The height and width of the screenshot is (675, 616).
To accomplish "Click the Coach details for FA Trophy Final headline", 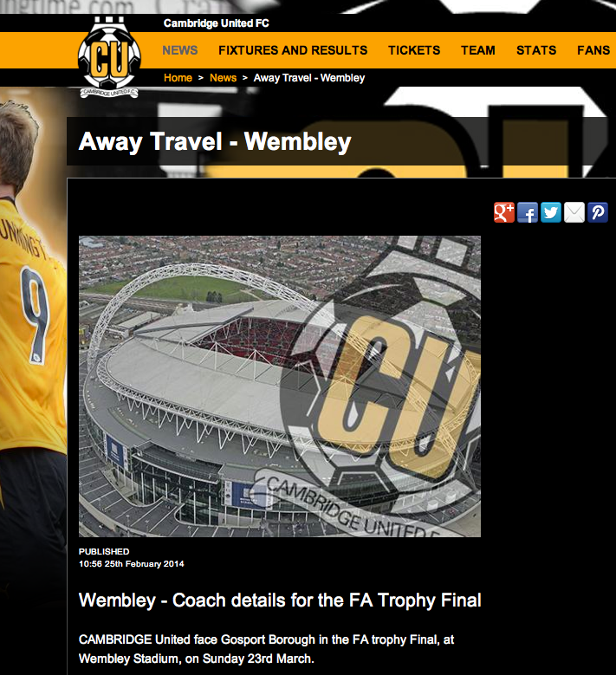I will point(280,600).
